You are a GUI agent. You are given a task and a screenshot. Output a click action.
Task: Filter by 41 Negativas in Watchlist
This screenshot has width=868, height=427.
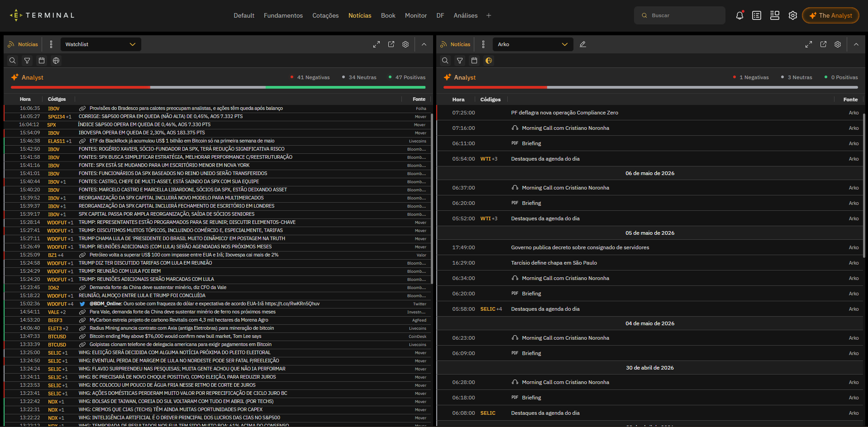coord(310,77)
